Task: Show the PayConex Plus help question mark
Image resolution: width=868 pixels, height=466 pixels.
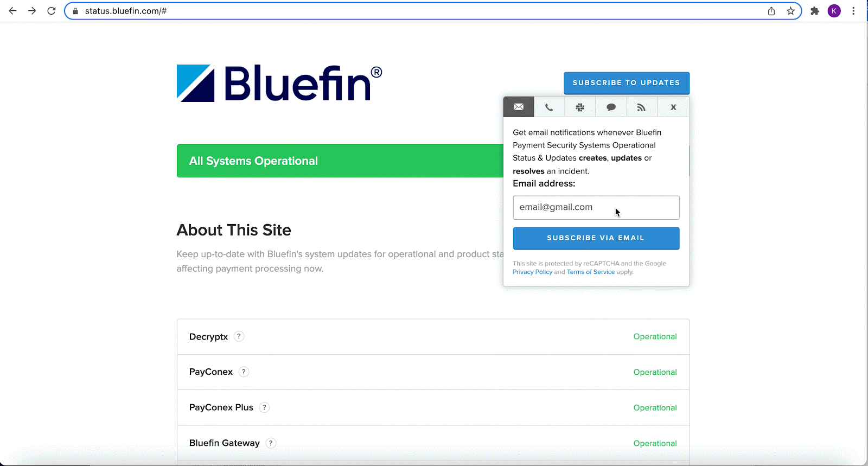Action: click(x=264, y=407)
